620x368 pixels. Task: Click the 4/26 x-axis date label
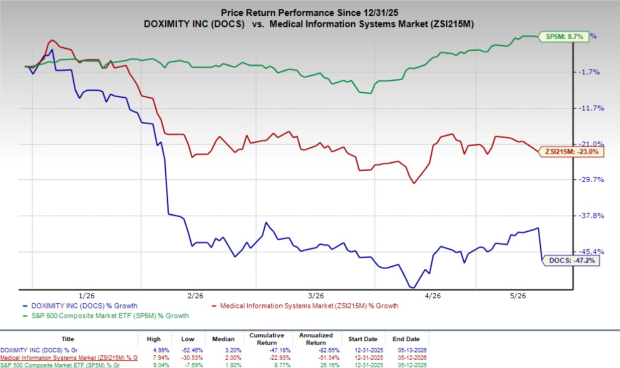[x=433, y=296]
